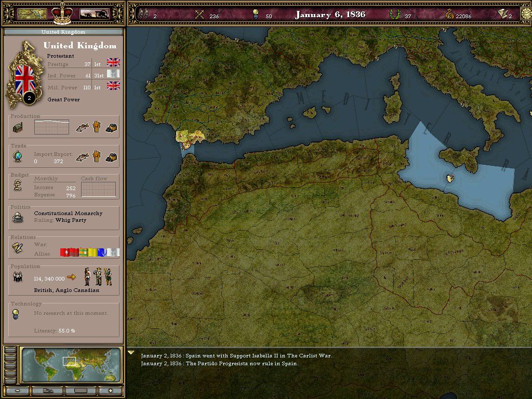Click the grain sheaf icon in Trade
Viewport: 532px width, 399px height.
tap(97, 157)
